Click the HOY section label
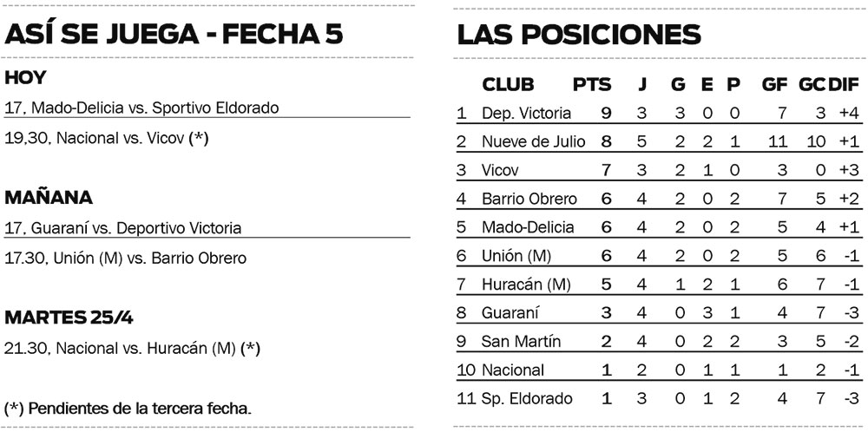The height and width of the screenshot is (432, 868). tap(25, 78)
